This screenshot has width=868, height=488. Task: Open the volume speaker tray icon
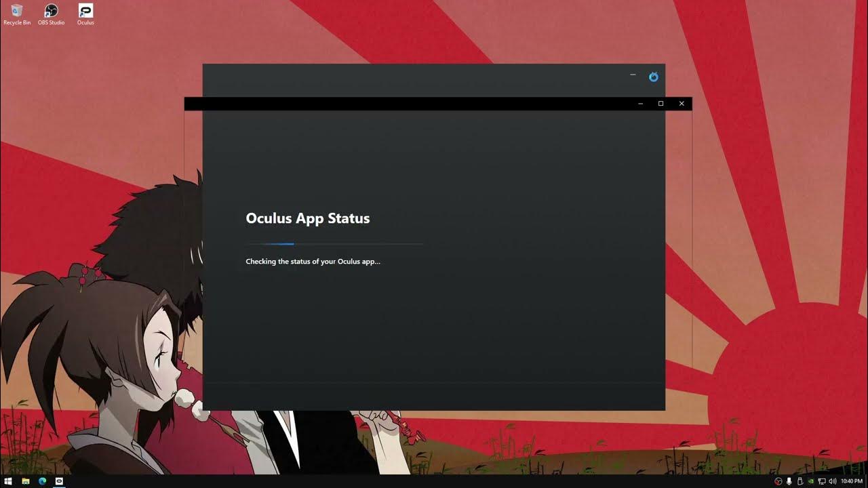pyautogui.click(x=832, y=481)
